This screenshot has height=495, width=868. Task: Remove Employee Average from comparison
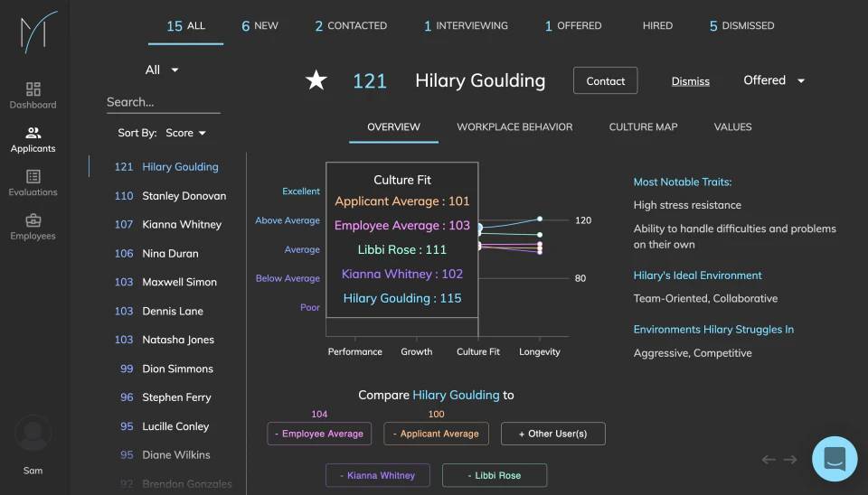coord(319,434)
